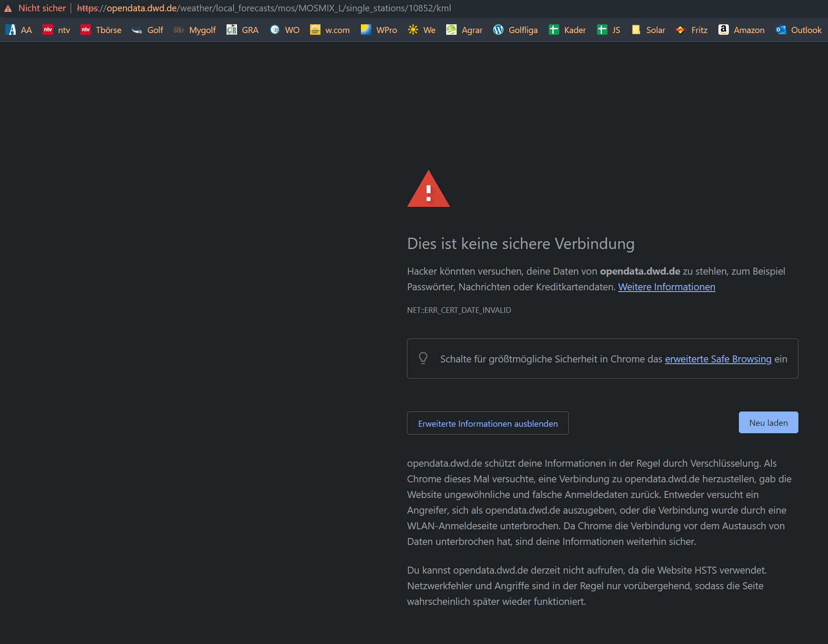This screenshot has width=828, height=644.
Task: Open the Amazon bookmark
Action: point(741,30)
